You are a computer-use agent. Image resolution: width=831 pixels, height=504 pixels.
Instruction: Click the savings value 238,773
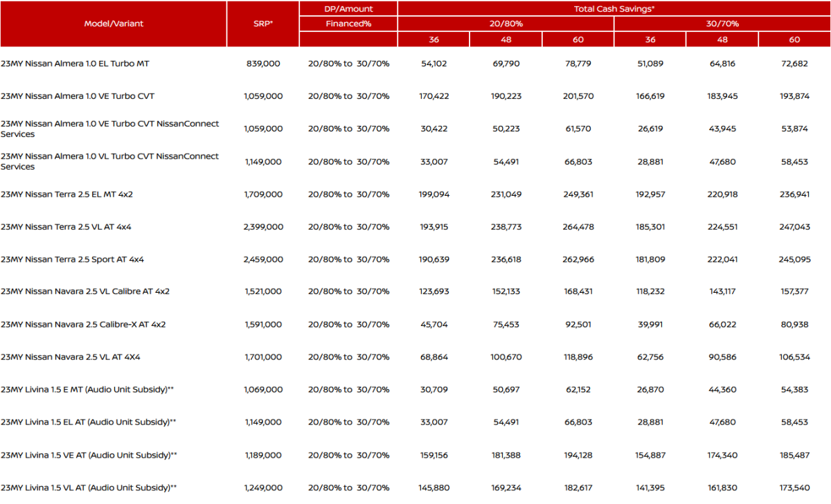(x=506, y=227)
